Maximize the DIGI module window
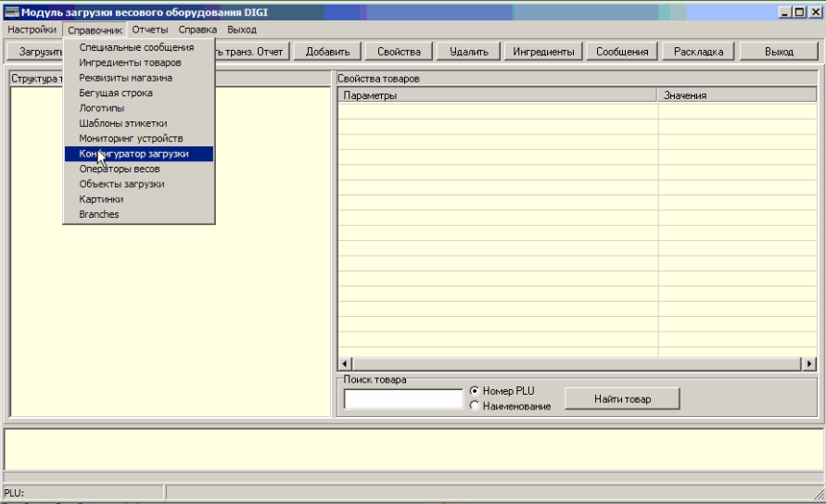Screen dimensions: 826x504 coord(800,12)
